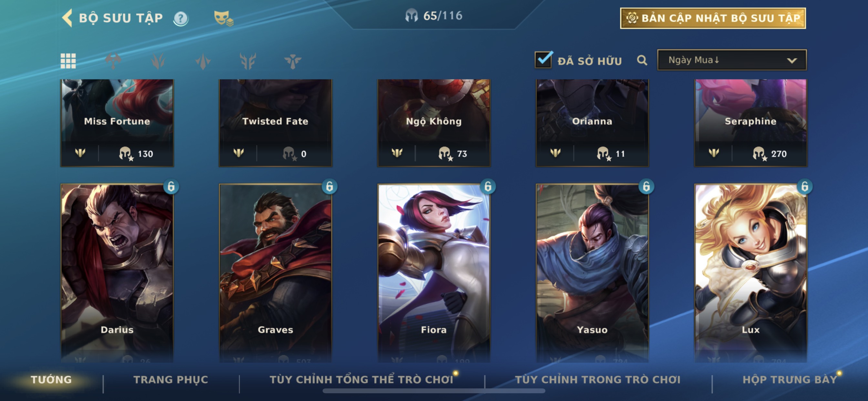Screen dimensions: 868x401
Task: Filter champions by the second role icon
Action: pos(113,61)
